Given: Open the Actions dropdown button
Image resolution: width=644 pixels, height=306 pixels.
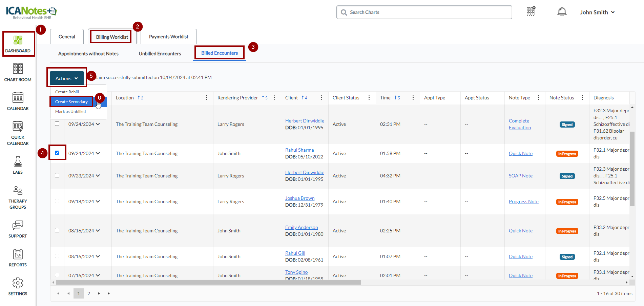Looking at the screenshot, I should (67, 78).
